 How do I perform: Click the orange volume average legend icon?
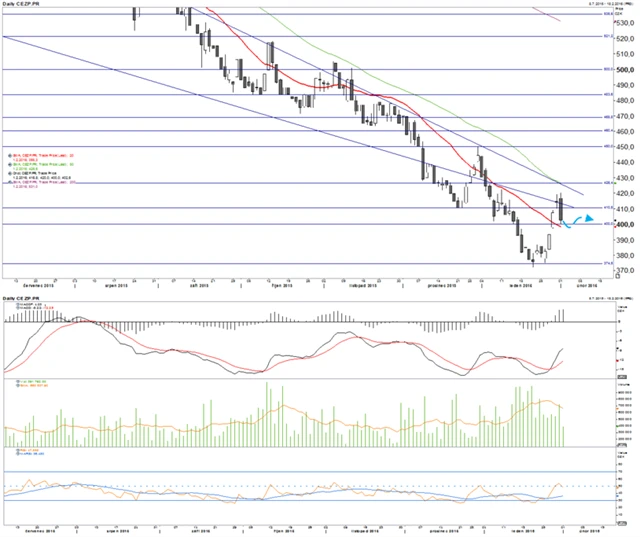tap(18, 385)
